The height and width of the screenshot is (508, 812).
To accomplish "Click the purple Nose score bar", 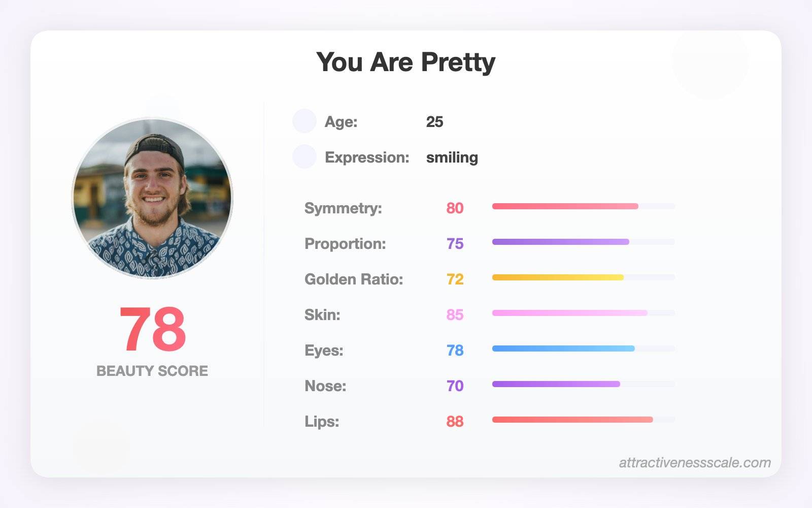I will pos(584,384).
